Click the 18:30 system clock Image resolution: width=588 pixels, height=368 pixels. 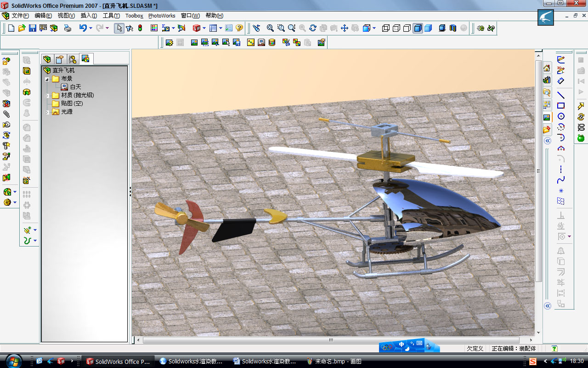577,362
